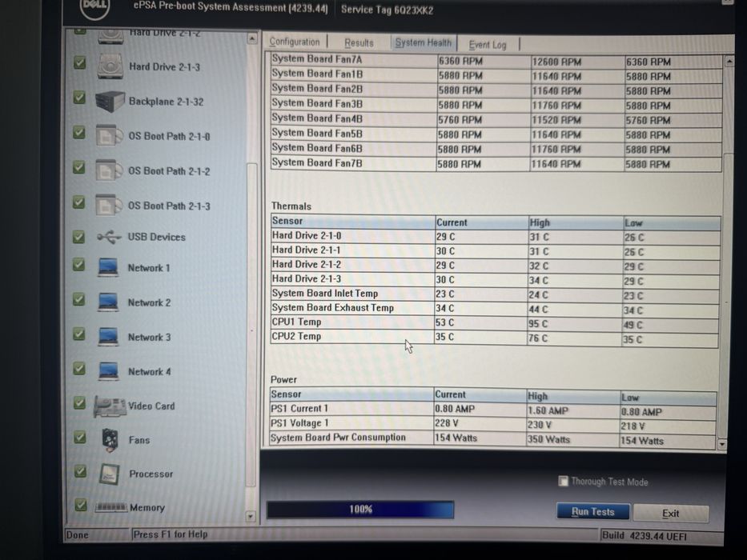This screenshot has height=560, width=747.
Task: Select the Memory module icon
Action: (111, 508)
